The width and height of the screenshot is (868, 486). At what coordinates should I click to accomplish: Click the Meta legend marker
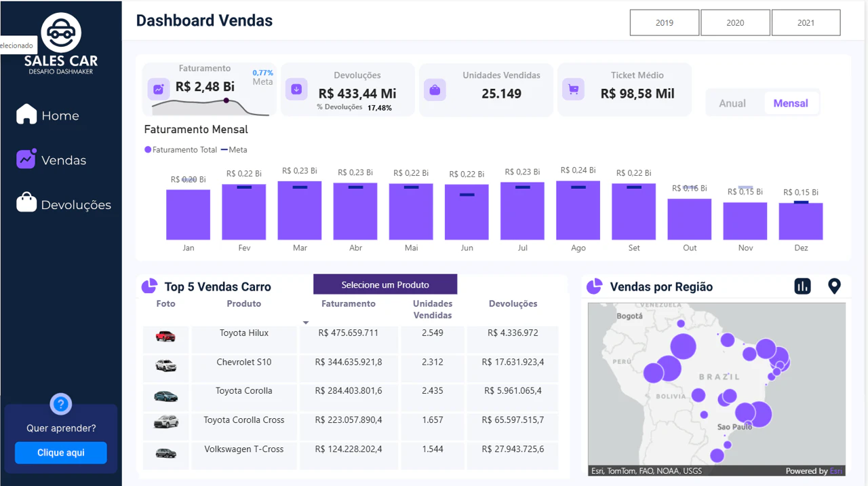tap(224, 149)
